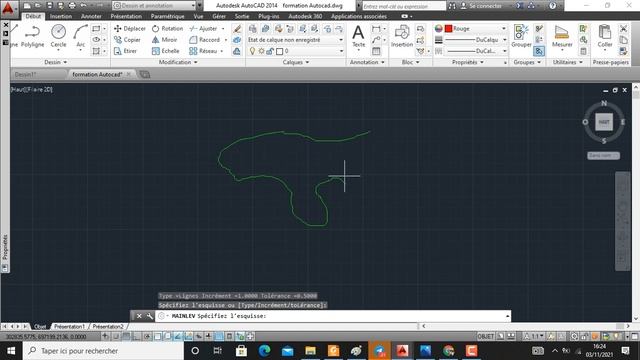The height and width of the screenshot is (360, 640).
Task: Open the Présentation ribbon tab
Action: point(126,16)
